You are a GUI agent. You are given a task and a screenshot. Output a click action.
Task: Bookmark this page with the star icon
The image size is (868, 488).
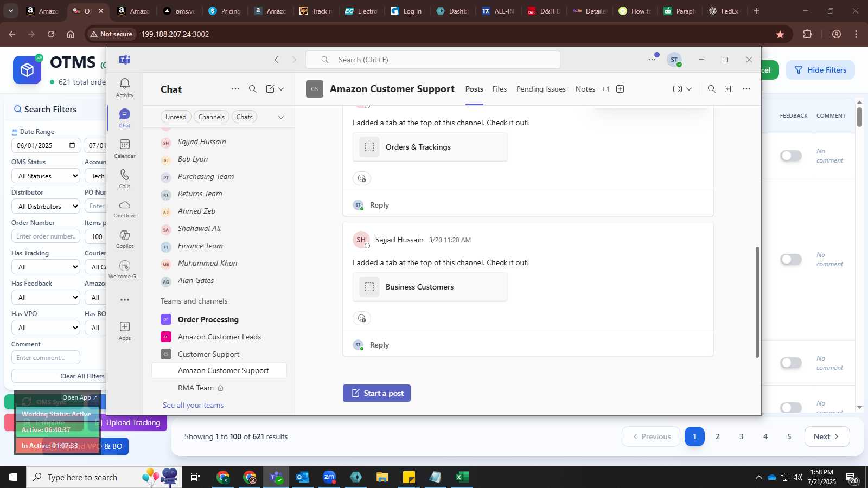pos(780,34)
